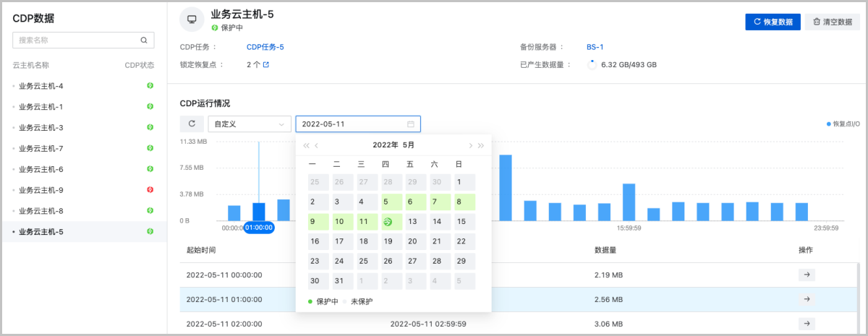
Task: Open the 2022-05-11 date picker field
Action: [357, 124]
